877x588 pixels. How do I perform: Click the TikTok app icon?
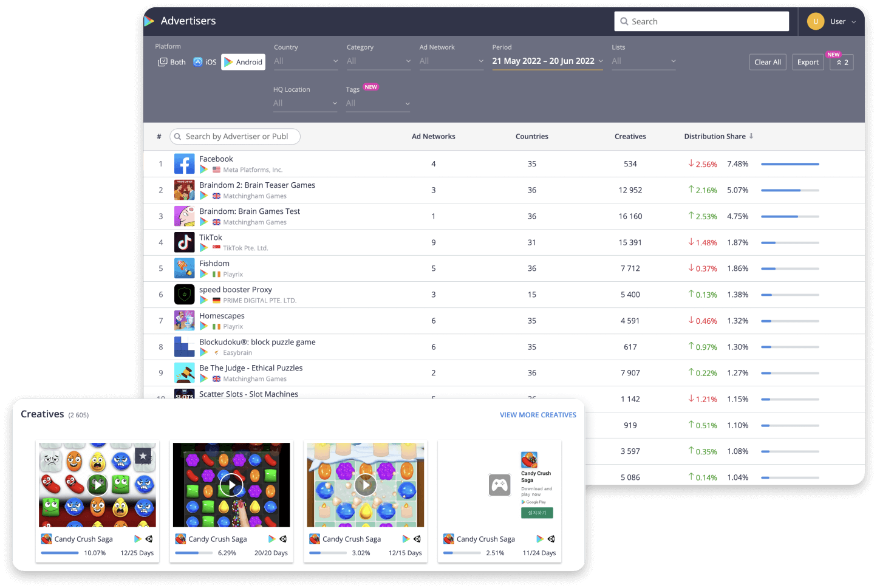click(185, 242)
